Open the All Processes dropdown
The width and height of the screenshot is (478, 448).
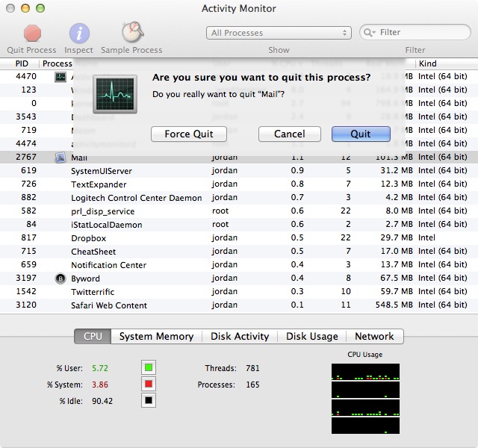(279, 33)
